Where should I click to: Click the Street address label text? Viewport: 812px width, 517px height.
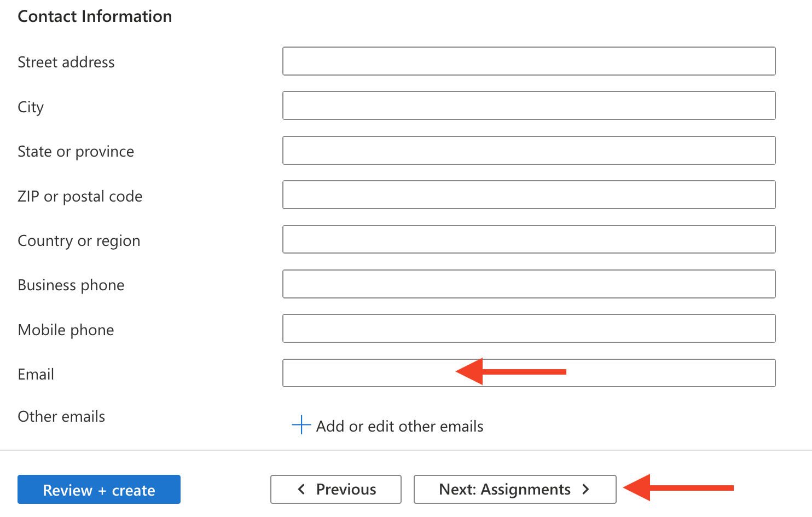coord(66,62)
